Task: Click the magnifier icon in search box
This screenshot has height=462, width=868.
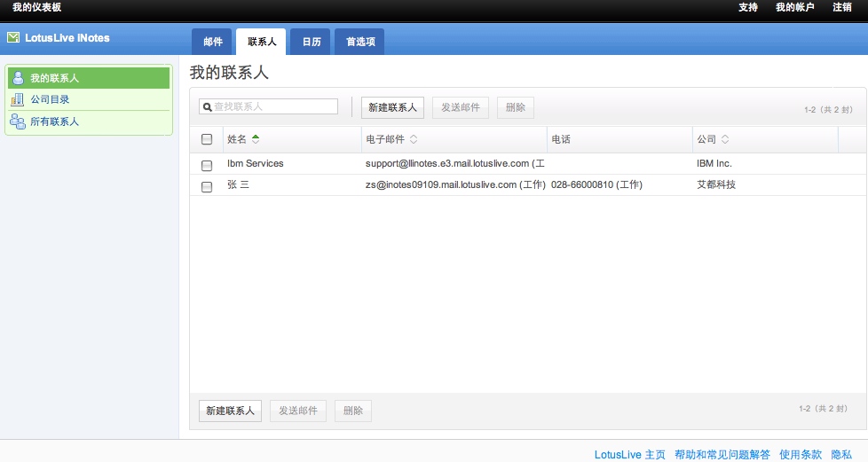Action: (206, 106)
